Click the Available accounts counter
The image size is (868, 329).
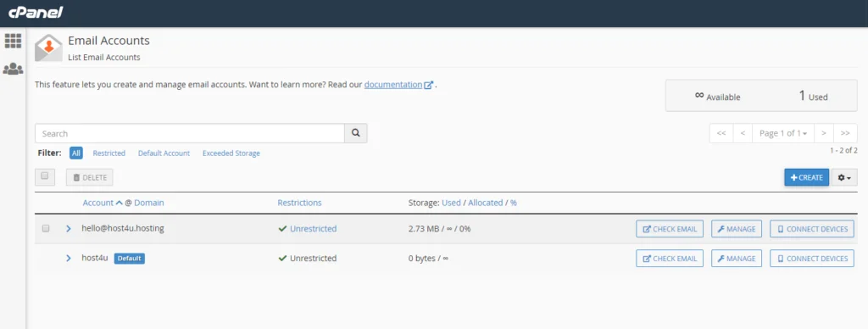(x=717, y=96)
